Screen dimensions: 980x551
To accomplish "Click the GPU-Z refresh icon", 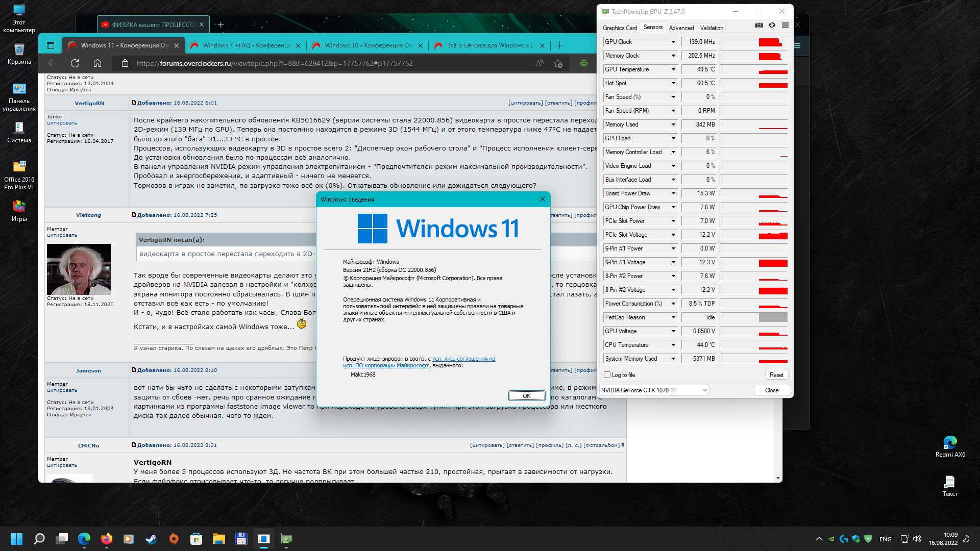I will (772, 25).
